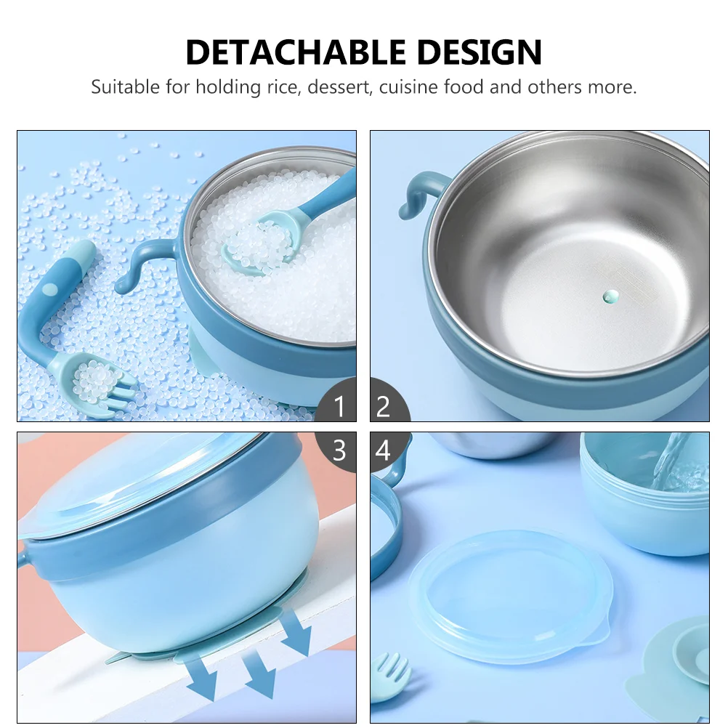Open the disassembled parts photo
This screenshot has width=728, height=728.
tap(540, 577)
